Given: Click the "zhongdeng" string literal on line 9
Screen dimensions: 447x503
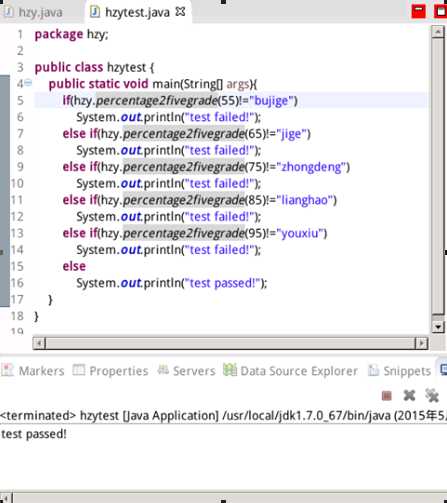Looking at the screenshot, I should 311,167.
